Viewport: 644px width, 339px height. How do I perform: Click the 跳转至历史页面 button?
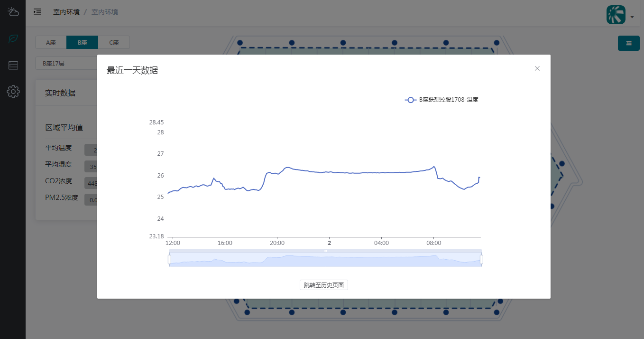click(x=323, y=285)
